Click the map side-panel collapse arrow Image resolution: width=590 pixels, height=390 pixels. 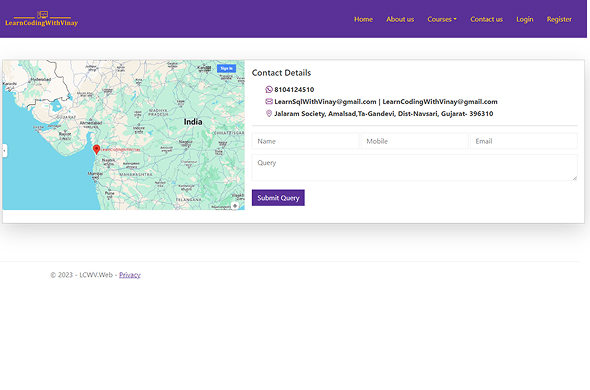[5, 151]
